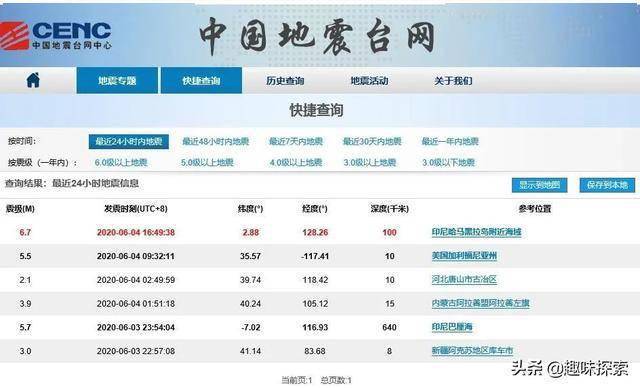640x388 pixels.
Task: Select magnitude 3.0 cell
Action: [x=25, y=350]
